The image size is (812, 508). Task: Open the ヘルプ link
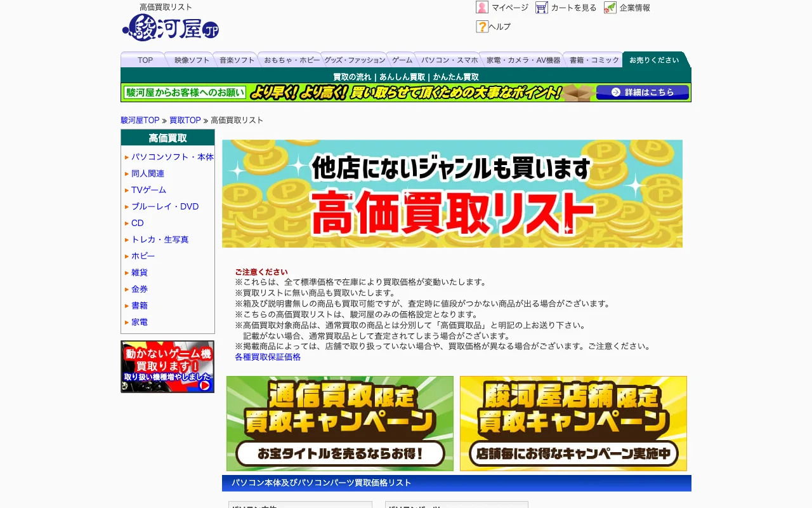(x=500, y=27)
